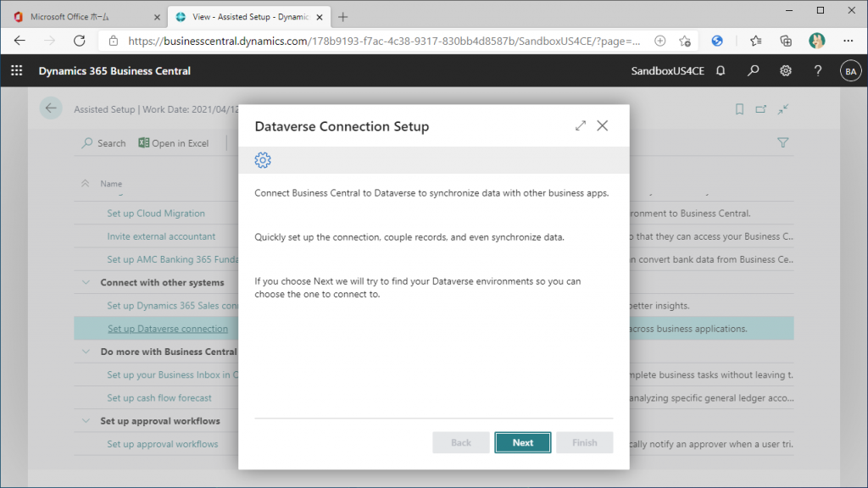
Task: Open the Set up AMC Banking 365 link
Action: click(x=172, y=259)
